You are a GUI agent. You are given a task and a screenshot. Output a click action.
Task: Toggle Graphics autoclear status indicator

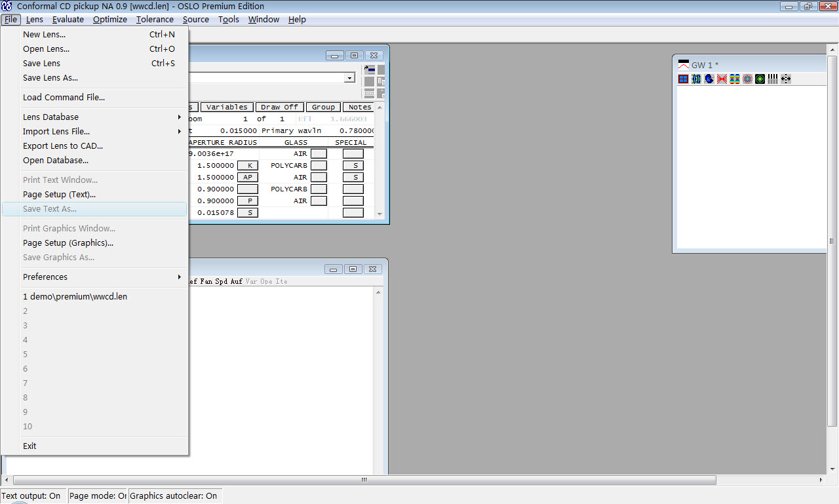coord(174,496)
